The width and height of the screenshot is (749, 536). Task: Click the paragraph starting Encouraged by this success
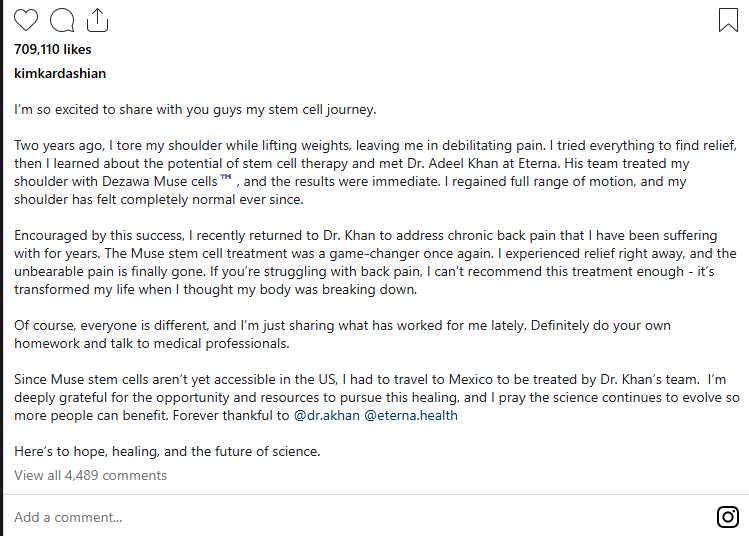coord(375,262)
